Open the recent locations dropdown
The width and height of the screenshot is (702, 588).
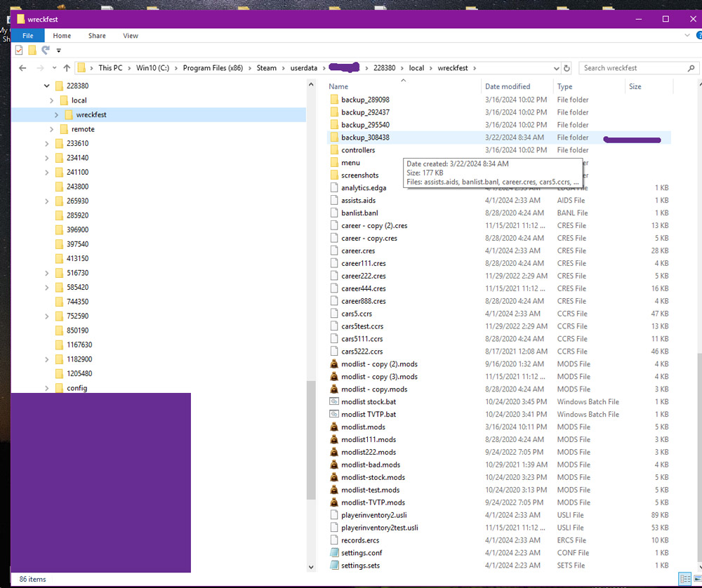click(54, 68)
